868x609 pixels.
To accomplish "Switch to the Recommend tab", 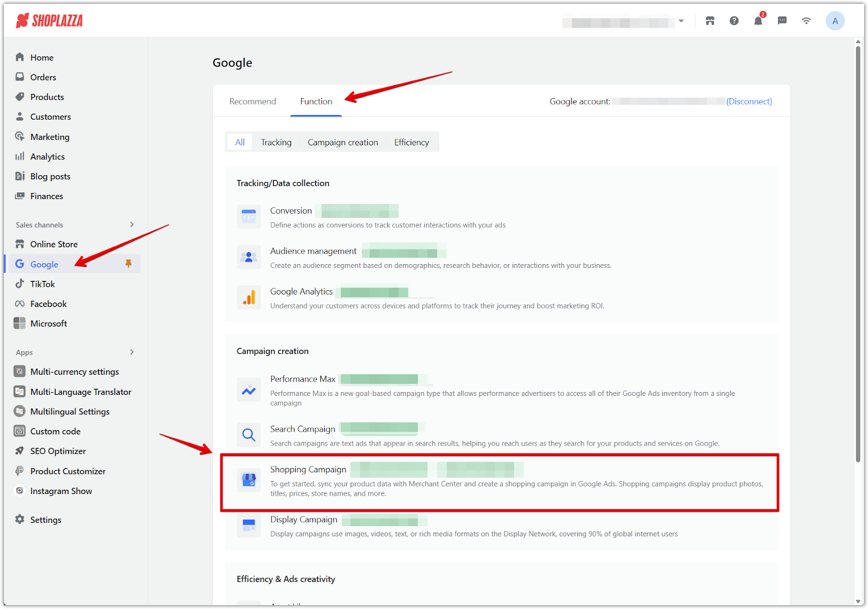I will (253, 101).
